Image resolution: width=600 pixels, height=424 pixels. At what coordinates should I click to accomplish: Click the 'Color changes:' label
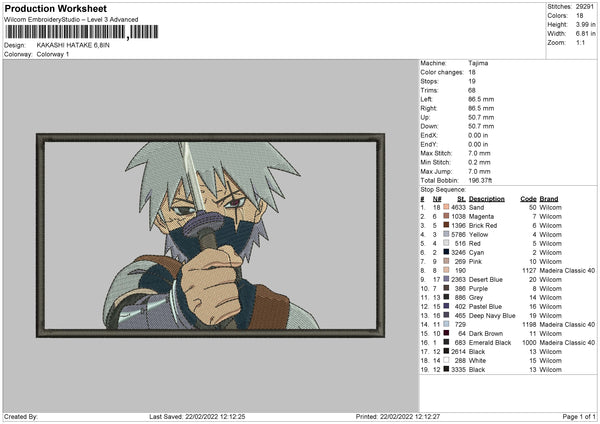442,72
